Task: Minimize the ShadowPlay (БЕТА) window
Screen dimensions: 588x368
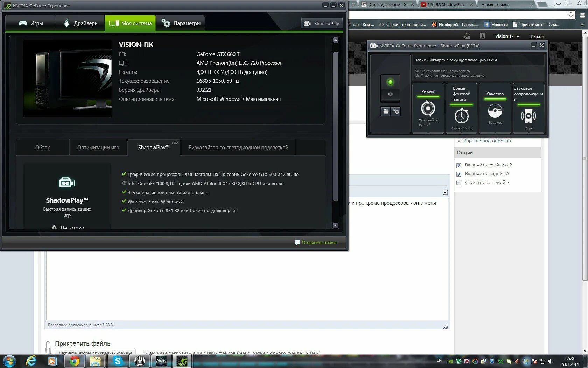Action: (x=533, y=45)
